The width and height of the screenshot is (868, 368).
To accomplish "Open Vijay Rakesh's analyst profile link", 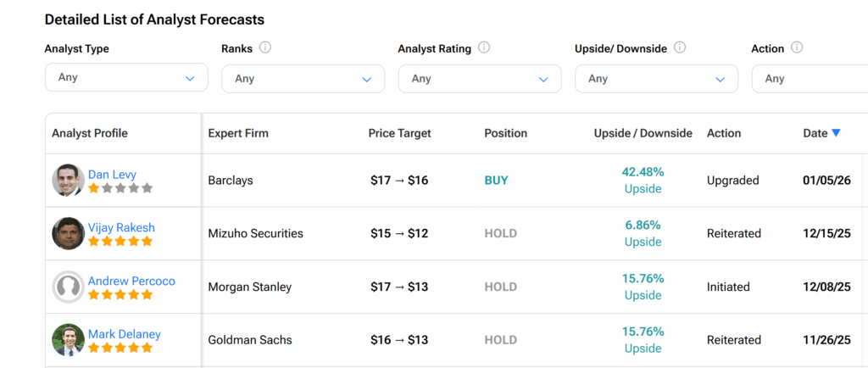I will tap(121, 228).
